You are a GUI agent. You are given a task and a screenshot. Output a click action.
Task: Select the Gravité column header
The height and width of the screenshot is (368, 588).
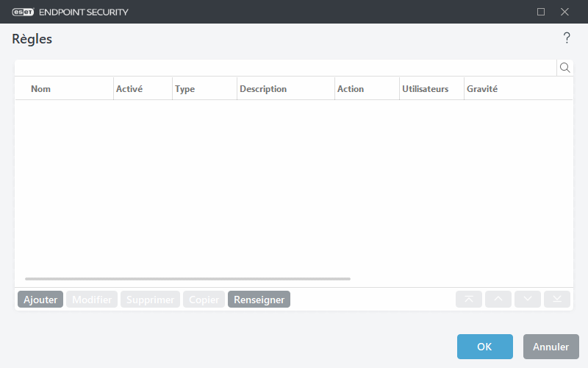pyautogui.click(x=482, y=89)
